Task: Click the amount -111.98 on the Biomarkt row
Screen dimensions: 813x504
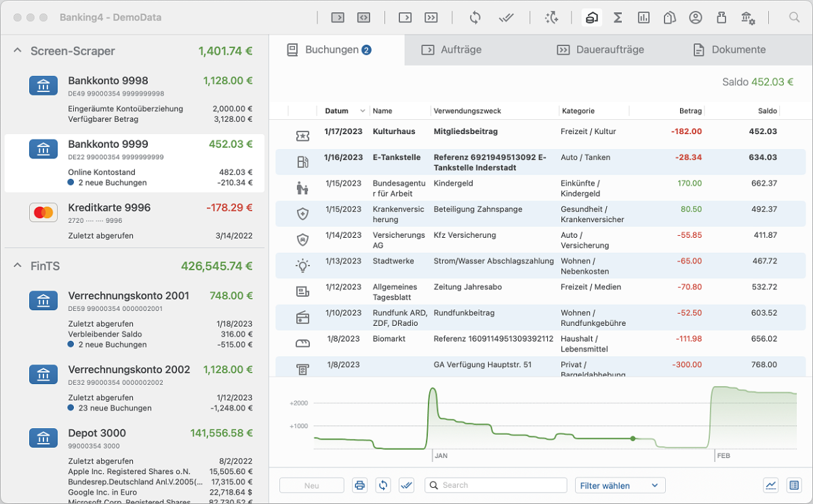Action: [x=688, y=339]
